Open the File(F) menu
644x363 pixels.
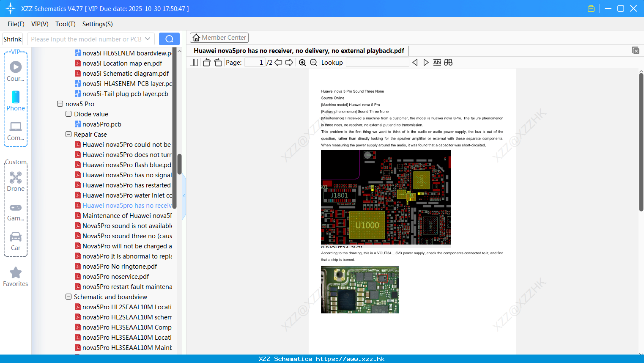pyautogui.click(x=16, y=24)
